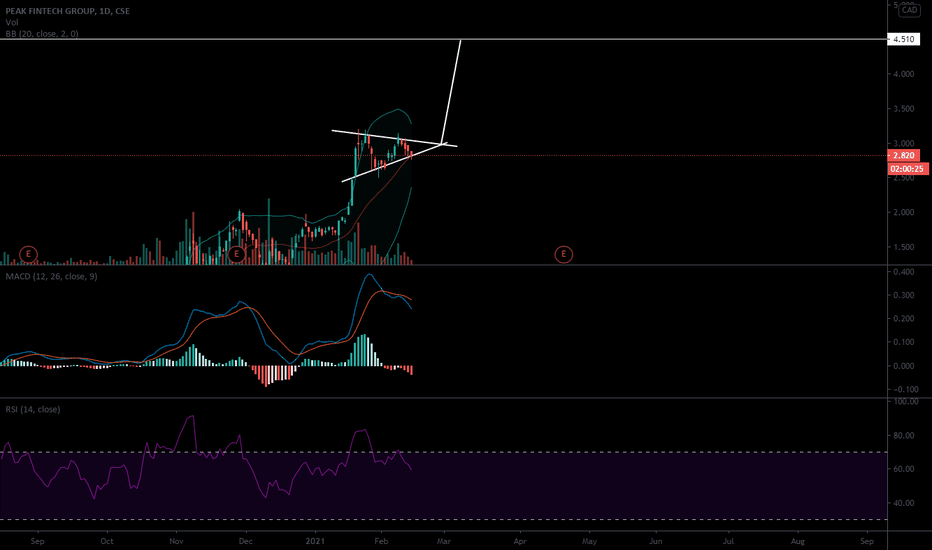Click the 4.510 price line label
This screenshot has width=932, height=550.
(903, 39)
